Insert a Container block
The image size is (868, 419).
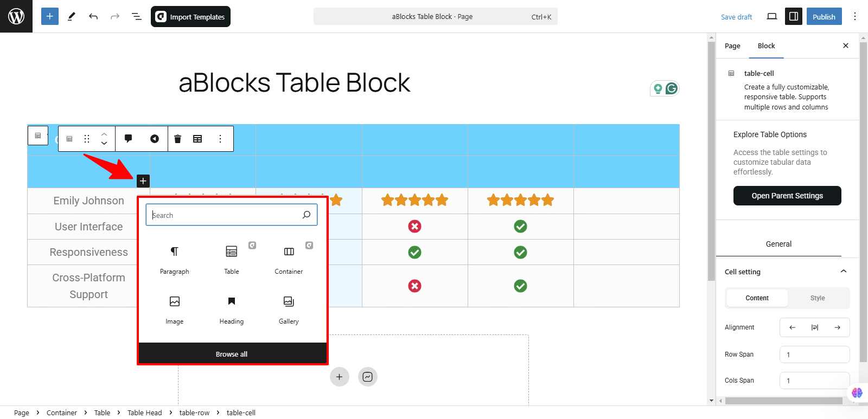click(x=289, y=260)
